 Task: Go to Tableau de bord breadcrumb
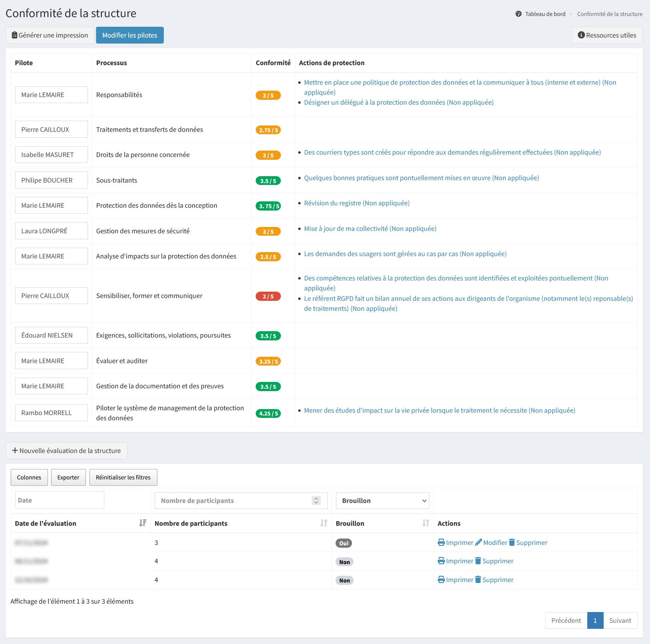(x=545, y=14)
